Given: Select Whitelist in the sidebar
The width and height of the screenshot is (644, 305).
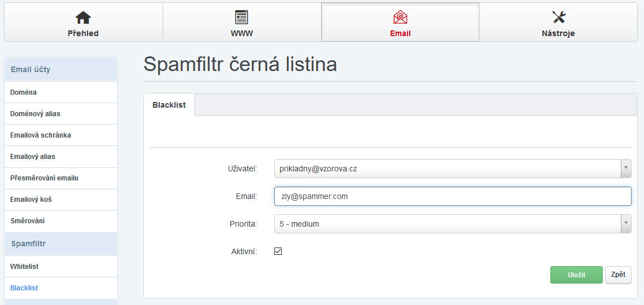Looking at the screenshot, I should (x=24, y=266).
